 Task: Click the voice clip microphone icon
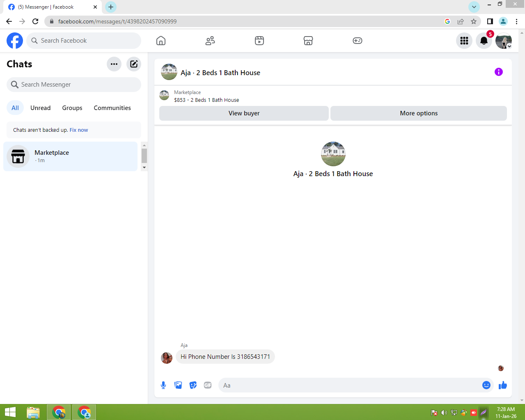coord(163,385)
